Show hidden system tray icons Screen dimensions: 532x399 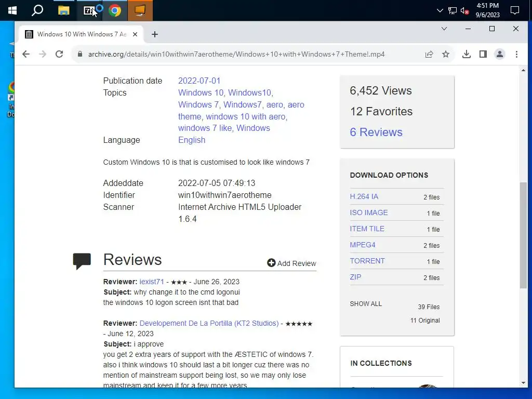coord(440,10)
